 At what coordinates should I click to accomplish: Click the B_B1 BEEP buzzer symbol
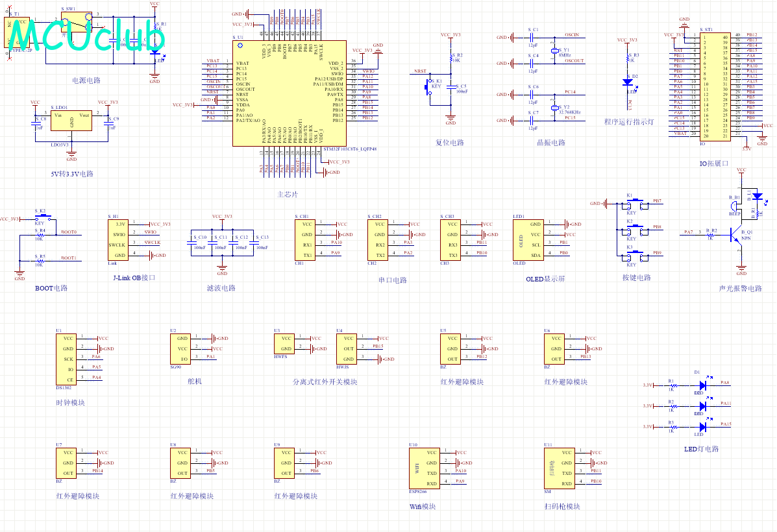[x=735, y=206]
